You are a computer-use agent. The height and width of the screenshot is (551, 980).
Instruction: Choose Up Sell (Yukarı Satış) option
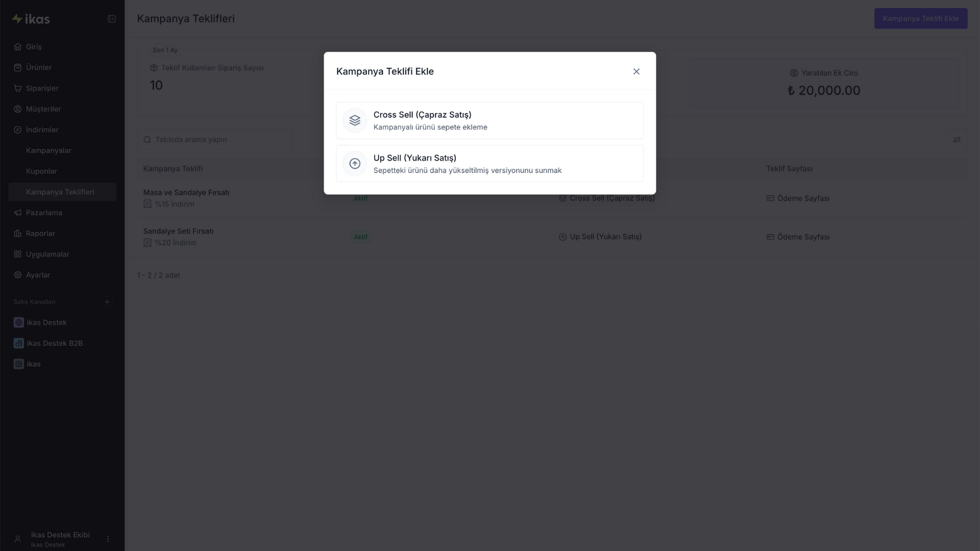tap(489, 163)
